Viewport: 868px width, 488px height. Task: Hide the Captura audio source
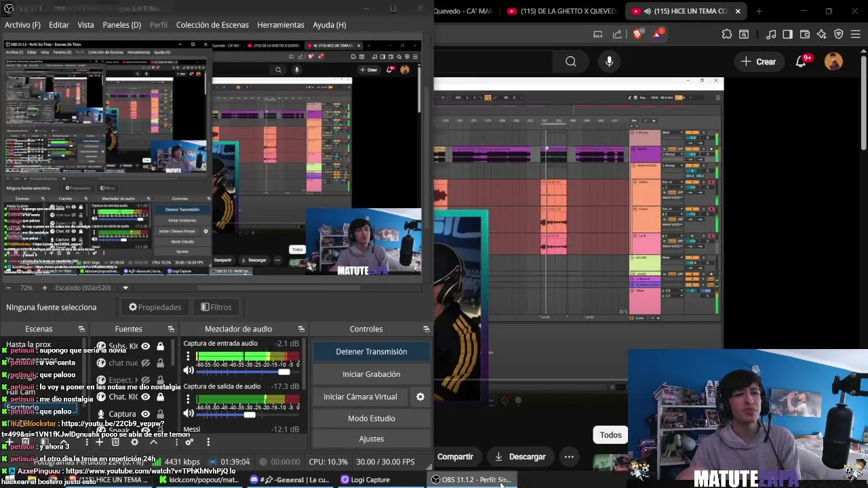[145, 413]
